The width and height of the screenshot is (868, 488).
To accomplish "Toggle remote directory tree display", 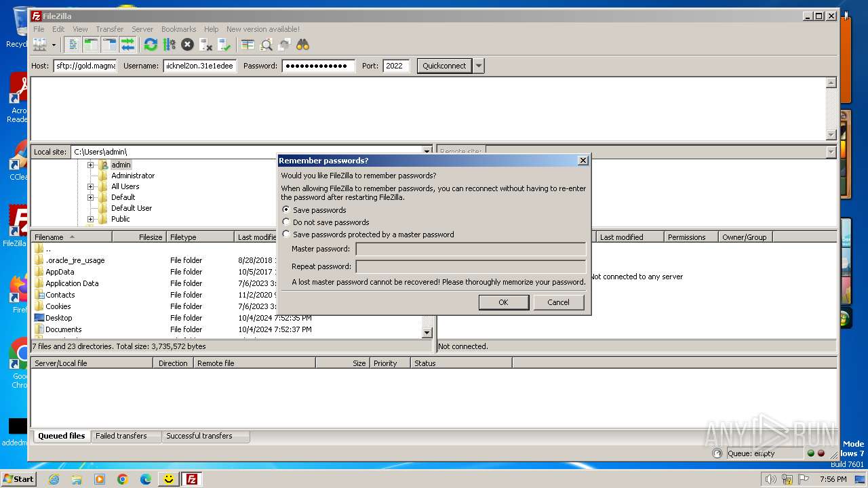I will point(109,45).
